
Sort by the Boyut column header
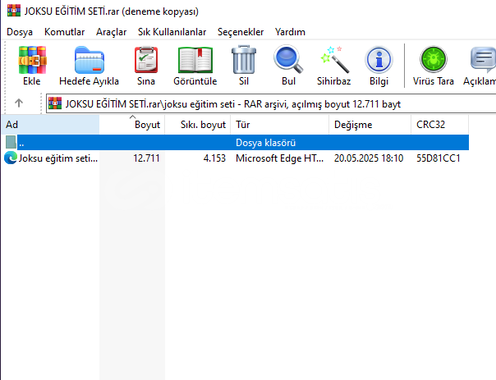[x=132, y=124]
